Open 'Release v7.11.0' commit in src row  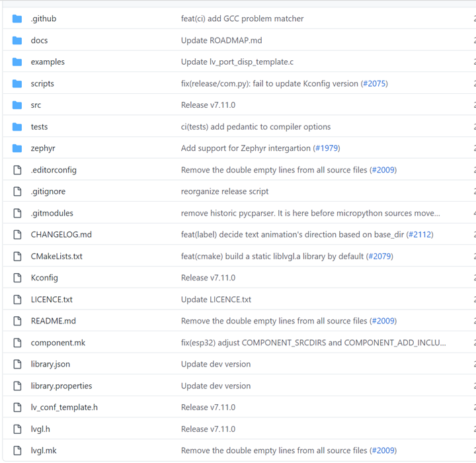(x=208, y=105)
